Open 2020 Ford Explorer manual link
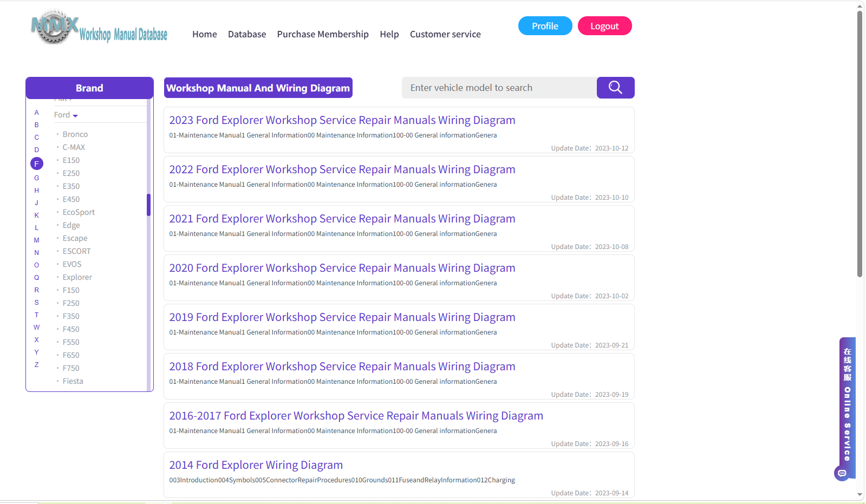Screen dimensions: 866x504 pos(342,268)
